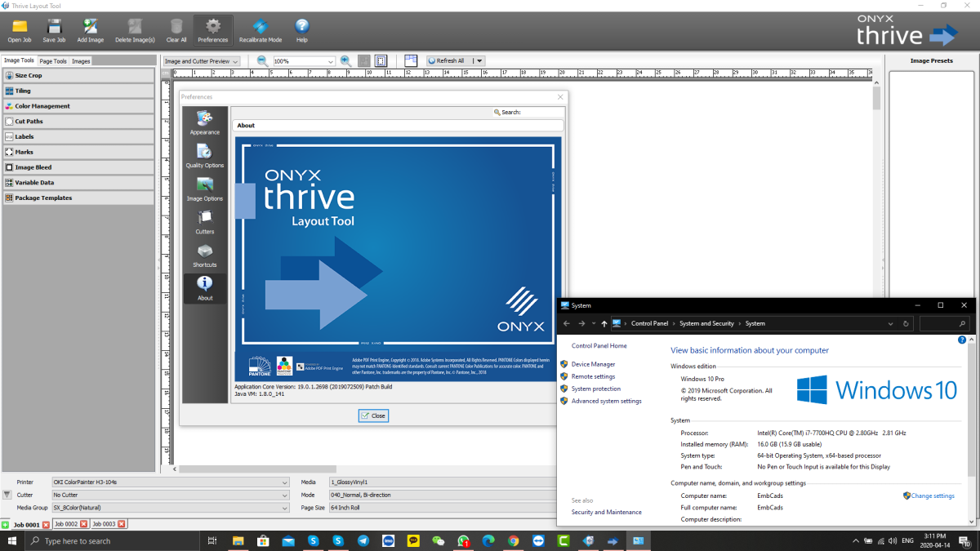Click the Save Job toolbar icon
The image size is (980, 551).
[53, 29]
